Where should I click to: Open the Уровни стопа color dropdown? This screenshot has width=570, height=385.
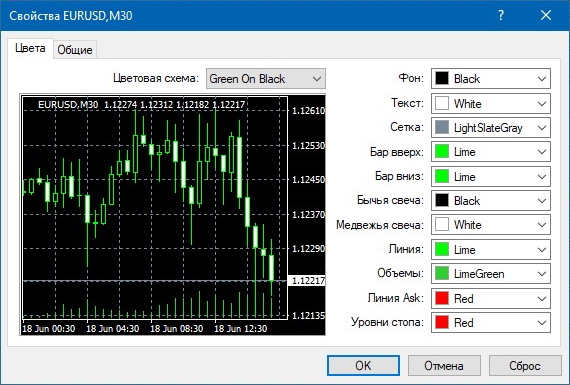pos(491,322)
